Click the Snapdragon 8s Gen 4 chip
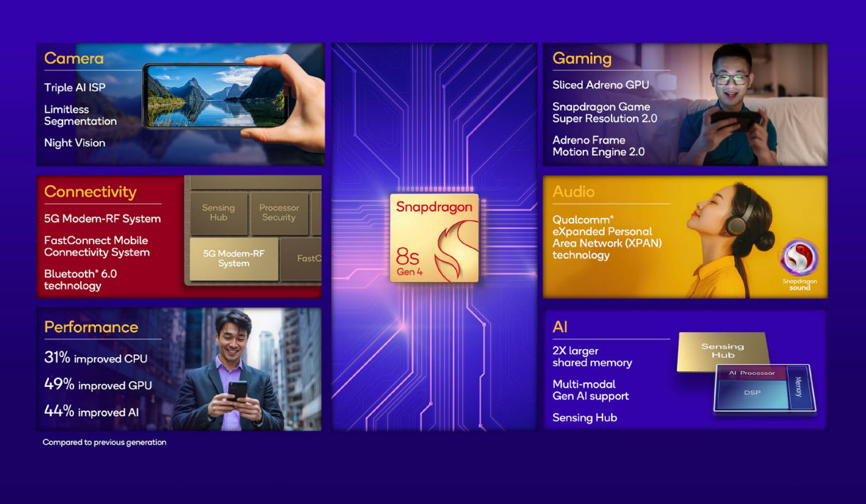This screenshot has width=866, height=504. [434, 238]
